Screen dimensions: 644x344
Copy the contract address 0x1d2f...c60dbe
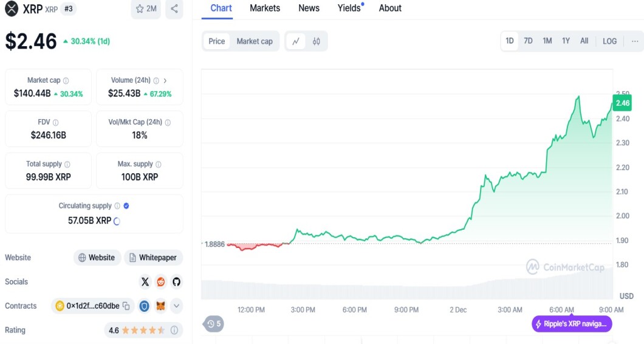coord(126,306)
